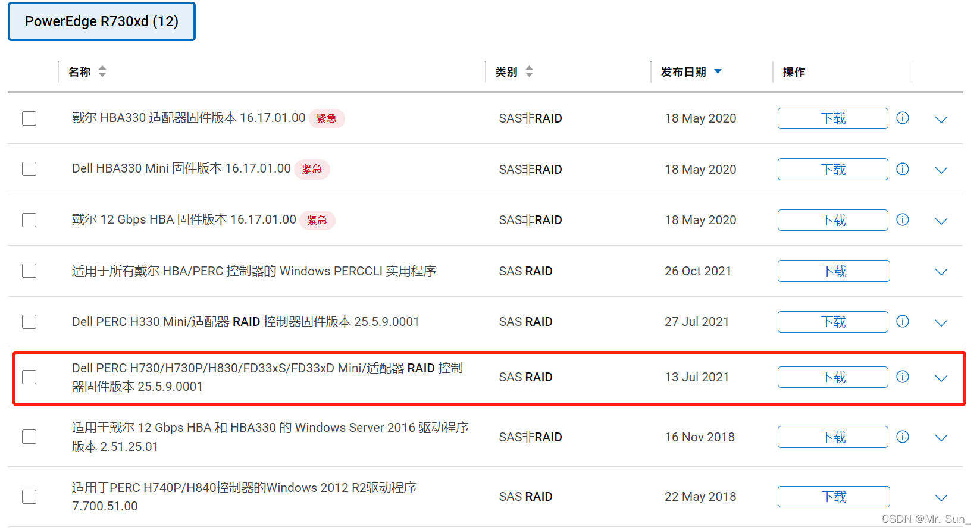Download Dell HBA330 Mini 固件版本 16.17.01.00
The image size is (980, 530).
[833, 170]
